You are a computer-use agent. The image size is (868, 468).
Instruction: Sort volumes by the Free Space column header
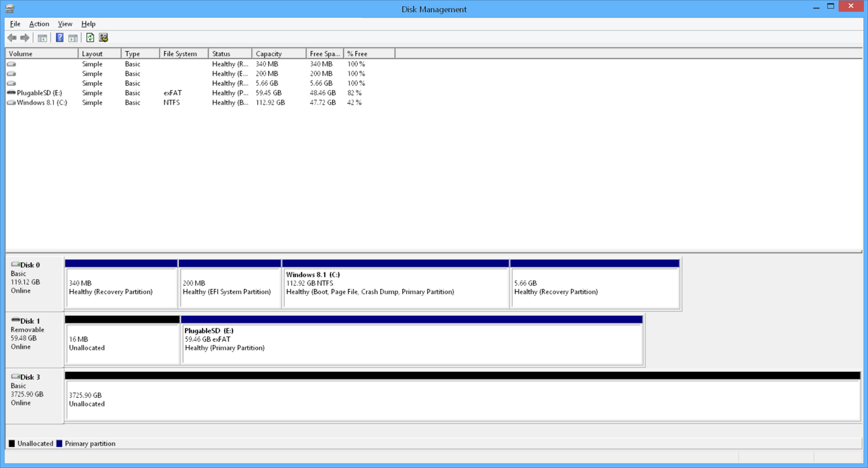pyautogui.click(x=324, y=53)
